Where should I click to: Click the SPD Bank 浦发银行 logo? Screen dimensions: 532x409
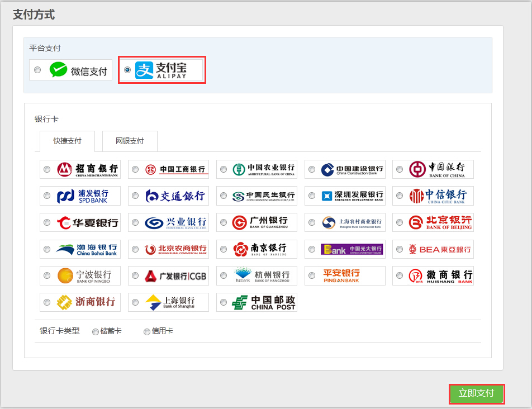pos(83,196)
